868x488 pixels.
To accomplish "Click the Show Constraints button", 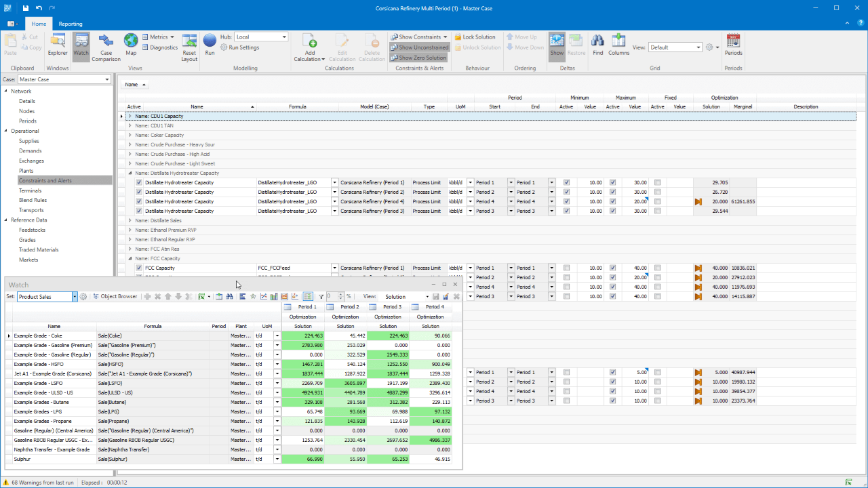I will point(419,37).
